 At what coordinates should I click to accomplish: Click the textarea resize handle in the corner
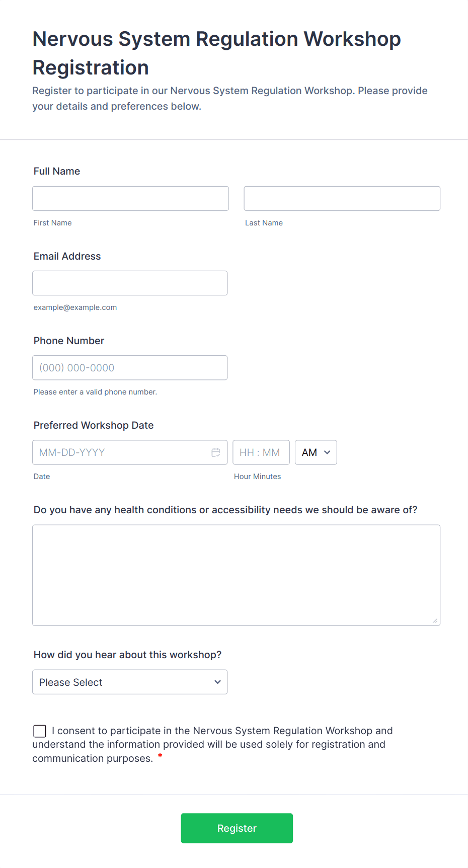(x=435, y=620)
